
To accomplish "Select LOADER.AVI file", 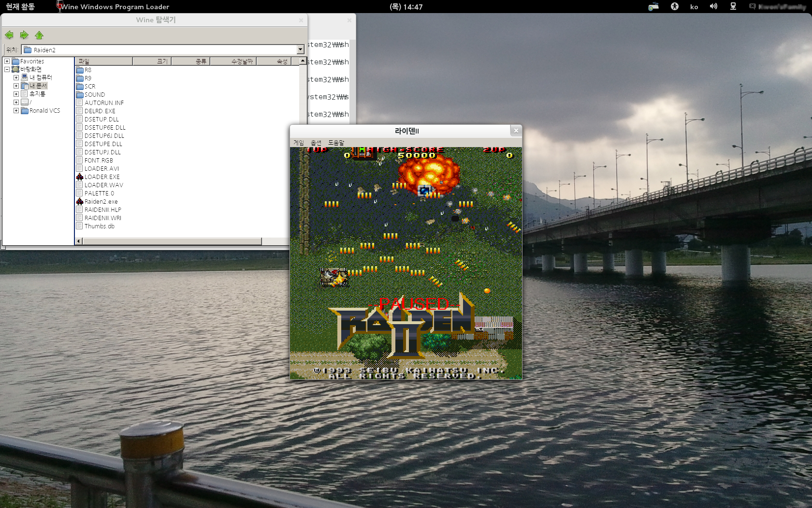I will tap(98, 168).
